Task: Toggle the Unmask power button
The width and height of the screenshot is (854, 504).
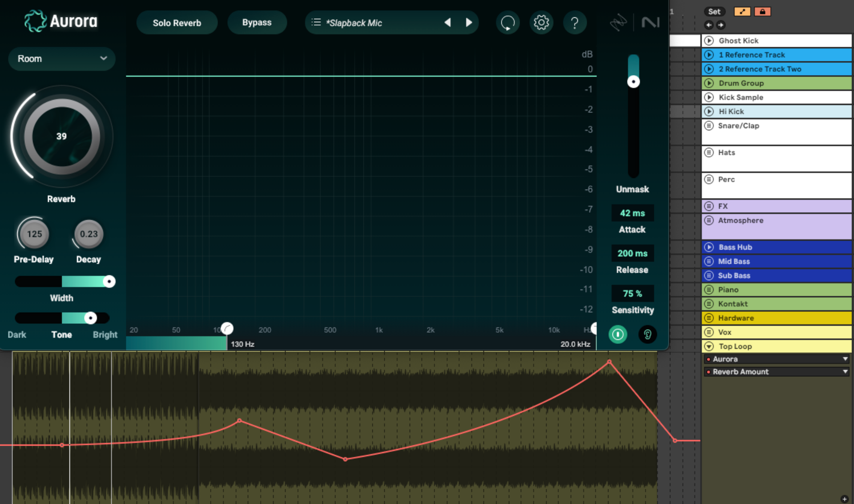Action: click(618, 334)
